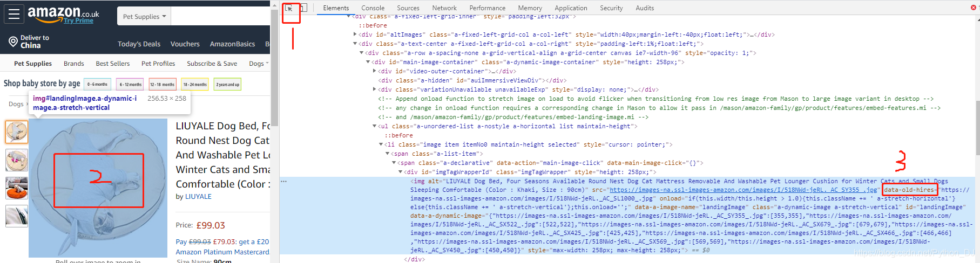
Task: Open Today's Deals link
Action: (139, 44)
